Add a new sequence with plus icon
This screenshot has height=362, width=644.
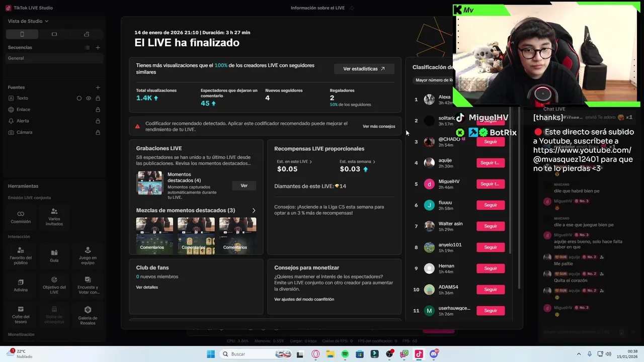(98, 48)
